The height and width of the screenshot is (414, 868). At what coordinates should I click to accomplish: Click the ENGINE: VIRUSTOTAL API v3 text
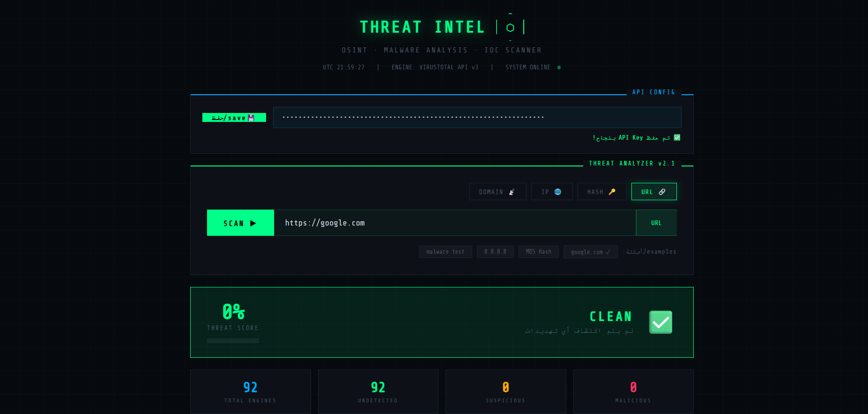[435, 68]
